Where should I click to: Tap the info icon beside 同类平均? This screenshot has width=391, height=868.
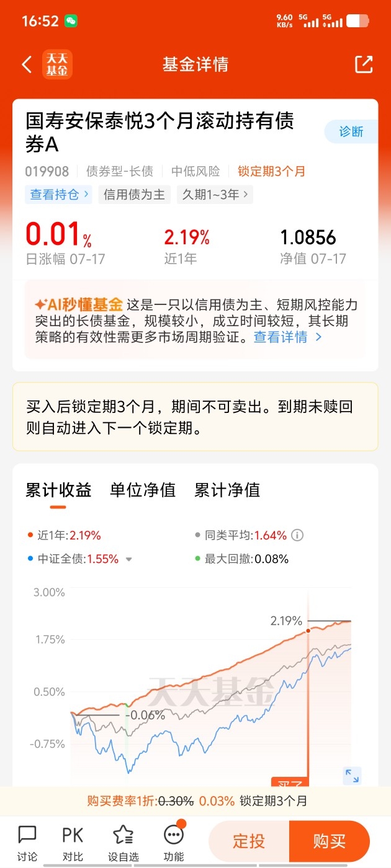(x=297, y=535)
